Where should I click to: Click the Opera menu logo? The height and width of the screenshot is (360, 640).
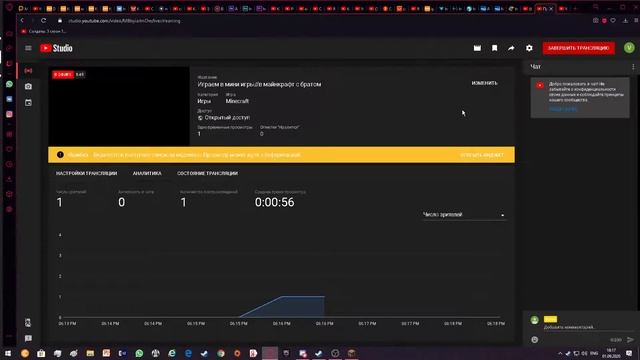tap(9, 8)
